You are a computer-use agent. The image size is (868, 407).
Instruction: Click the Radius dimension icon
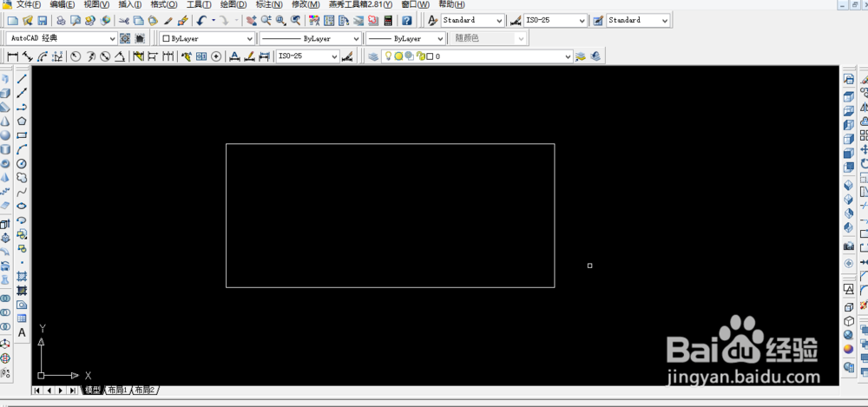pos(76,56)
